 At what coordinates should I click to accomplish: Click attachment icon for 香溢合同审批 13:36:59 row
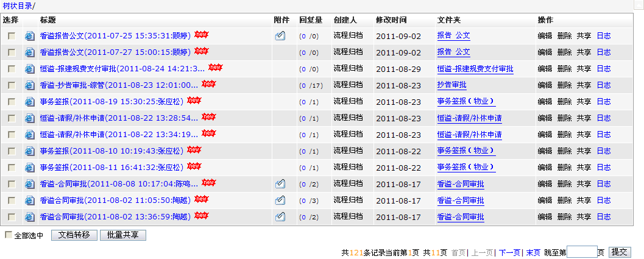280,216
